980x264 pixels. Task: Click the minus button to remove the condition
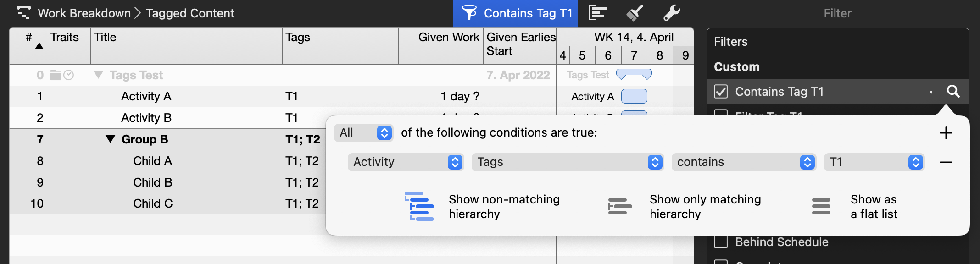[x=947, y=162]
